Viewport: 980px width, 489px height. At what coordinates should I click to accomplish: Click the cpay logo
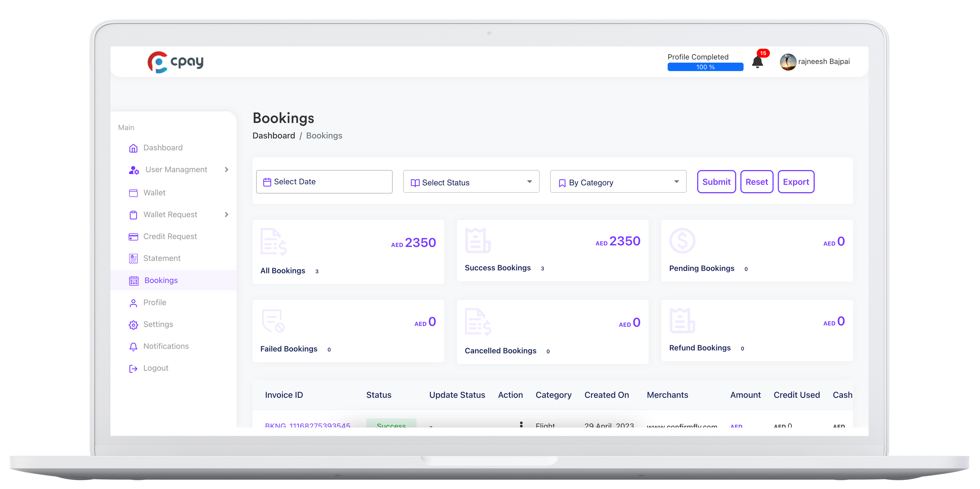(175, 62)
